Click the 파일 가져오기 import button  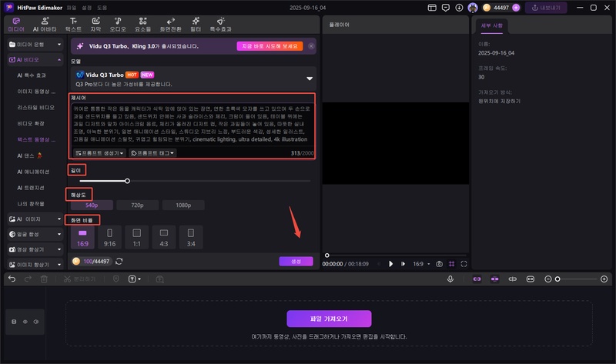(329, 319)
